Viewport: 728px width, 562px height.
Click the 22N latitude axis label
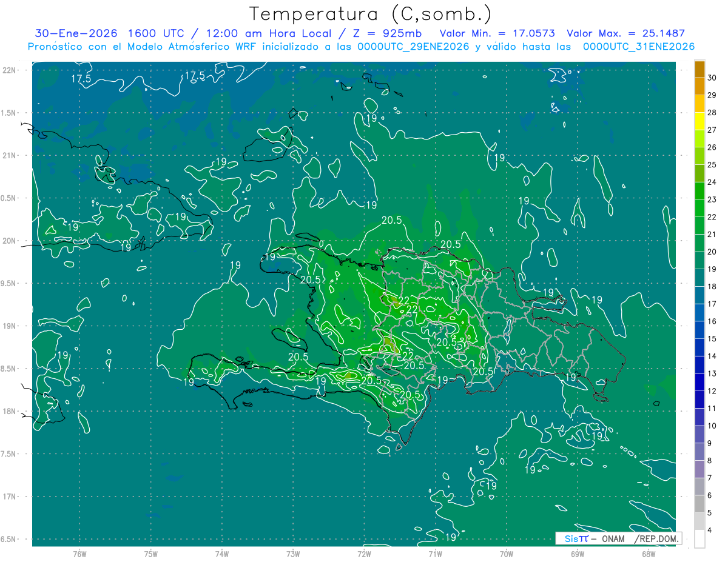coord(10,70)
